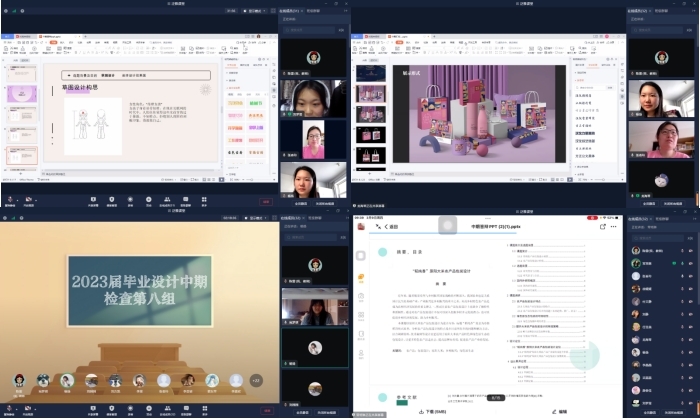
Task: Select packaging slide thumbnail in top-right WPS panel
Action: click(x=371, y=94)
